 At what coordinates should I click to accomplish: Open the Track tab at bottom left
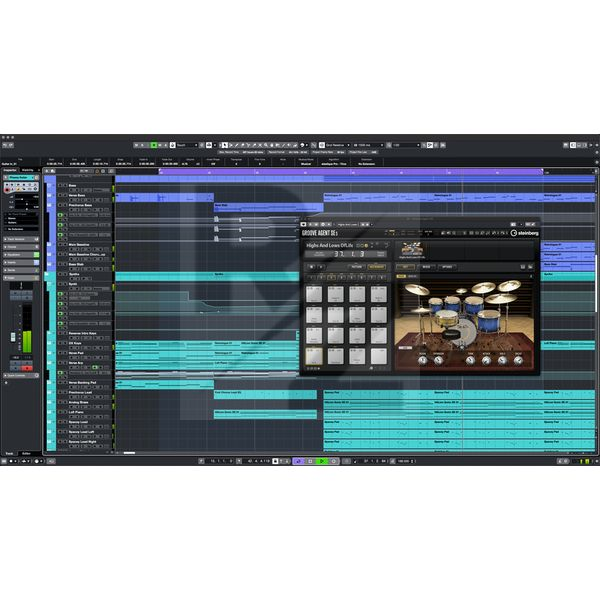point(9,453)
